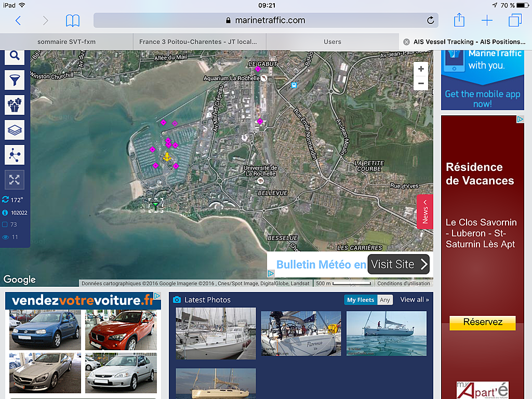532x399 pixels.
Task: Reload the marinetraffic.com page
Action: 430,20
